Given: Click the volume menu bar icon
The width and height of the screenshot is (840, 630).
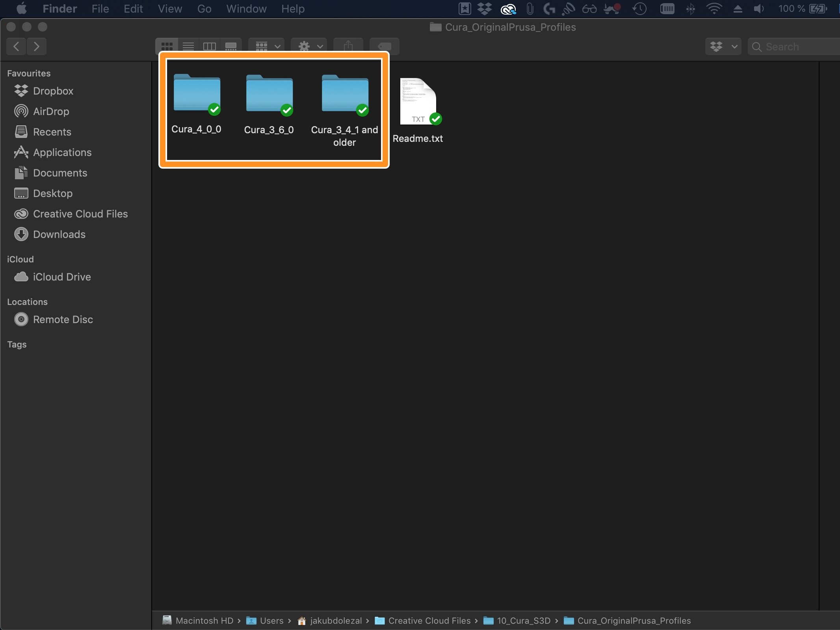Looking at the screenshot, I should click(x=758, y=9).
